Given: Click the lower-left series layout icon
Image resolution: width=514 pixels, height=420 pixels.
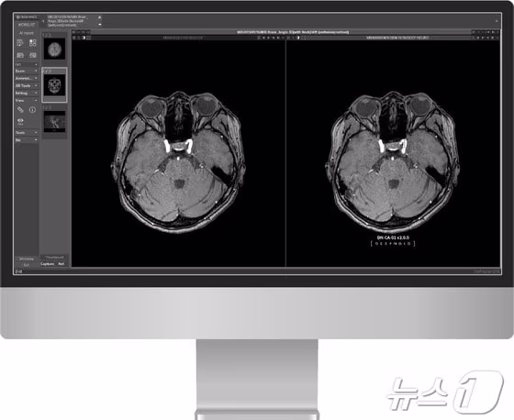Looking at the screenshot, I should coord(20,55).
